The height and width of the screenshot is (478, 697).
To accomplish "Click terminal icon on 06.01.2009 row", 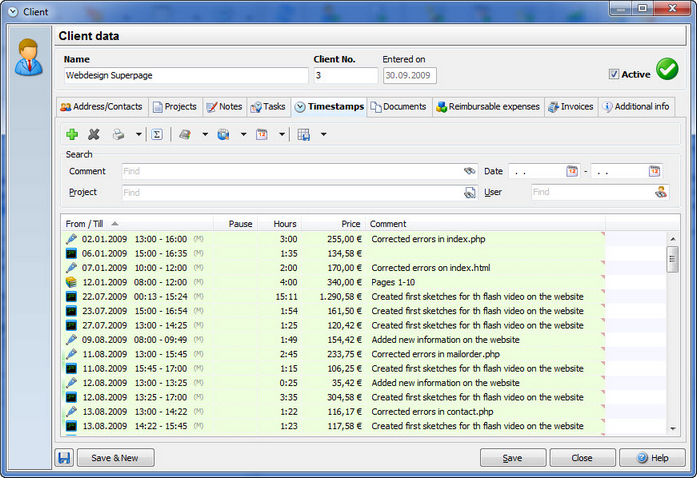I will pos(71,253).
